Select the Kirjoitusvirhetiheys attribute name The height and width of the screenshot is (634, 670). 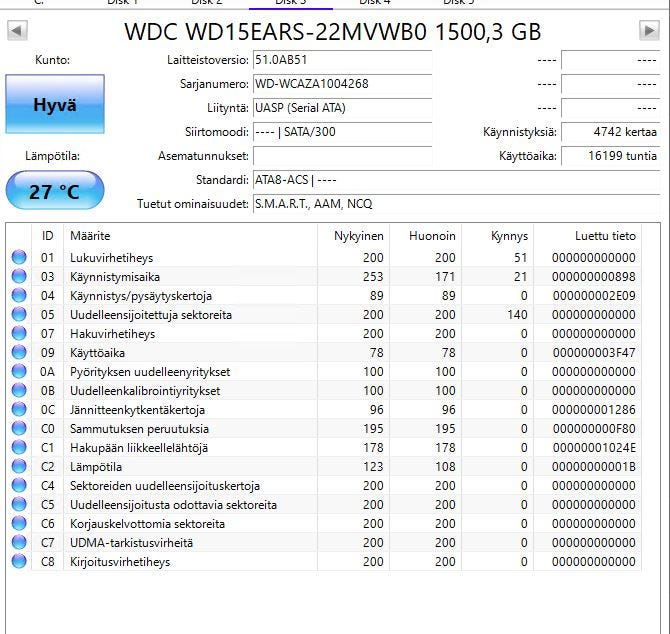(x=120, y=562)
